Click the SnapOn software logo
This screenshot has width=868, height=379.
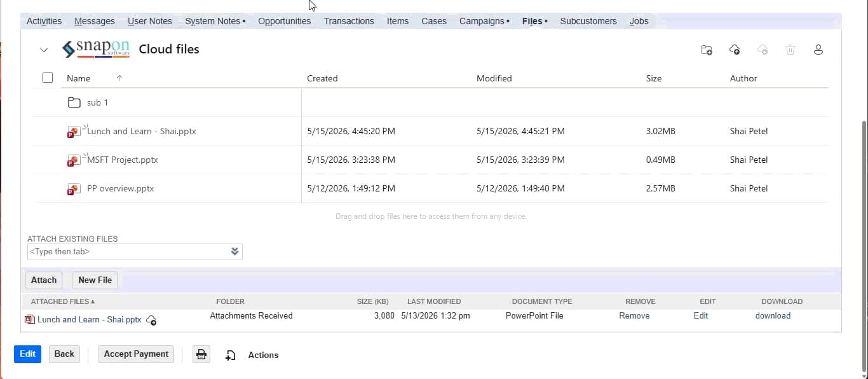coord(96,49)
